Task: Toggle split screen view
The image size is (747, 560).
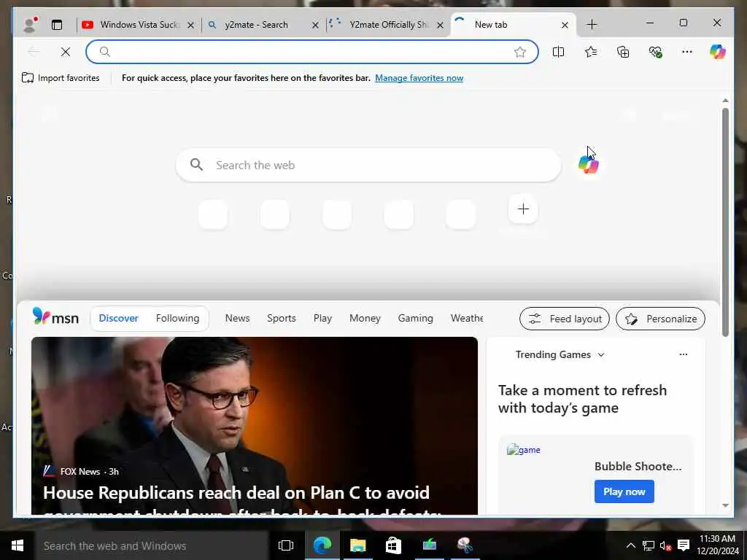Action: click(x=558, y=52)
